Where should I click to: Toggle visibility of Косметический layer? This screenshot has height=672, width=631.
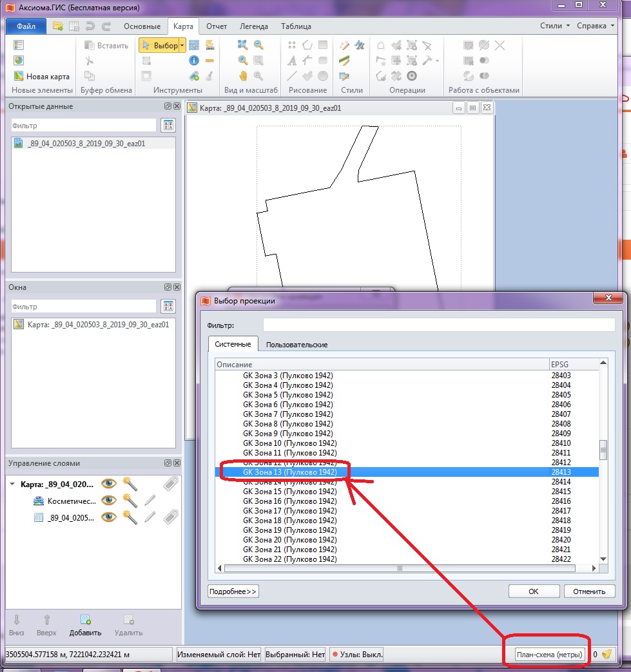click(109, 500)
